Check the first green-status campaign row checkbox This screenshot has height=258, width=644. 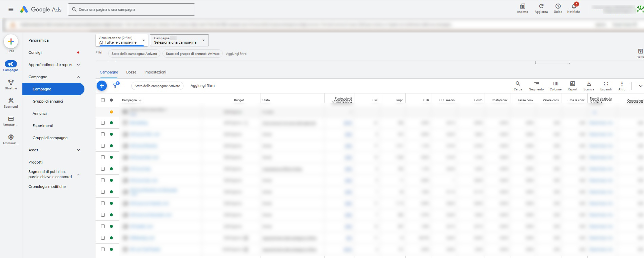tap(103, 123)
